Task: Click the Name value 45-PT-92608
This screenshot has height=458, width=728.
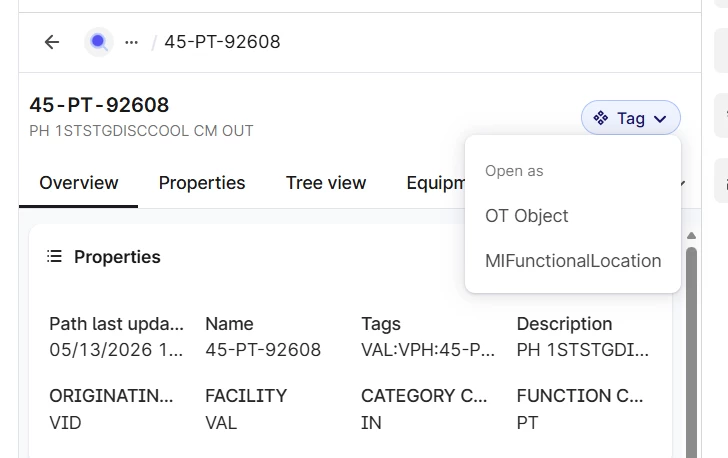Action: click(x=263, y=350)
